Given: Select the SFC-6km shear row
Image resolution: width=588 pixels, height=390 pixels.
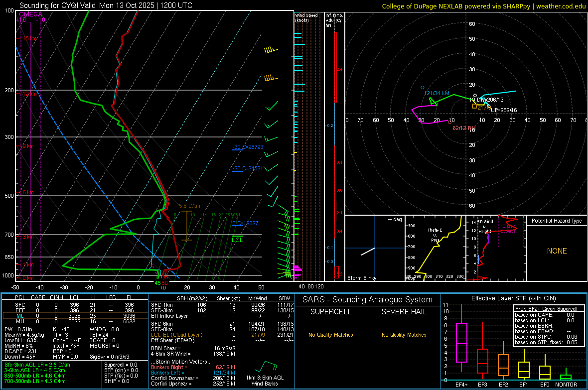Looking at the screenshot, I should pyautogui.click(x=222, y=324).
